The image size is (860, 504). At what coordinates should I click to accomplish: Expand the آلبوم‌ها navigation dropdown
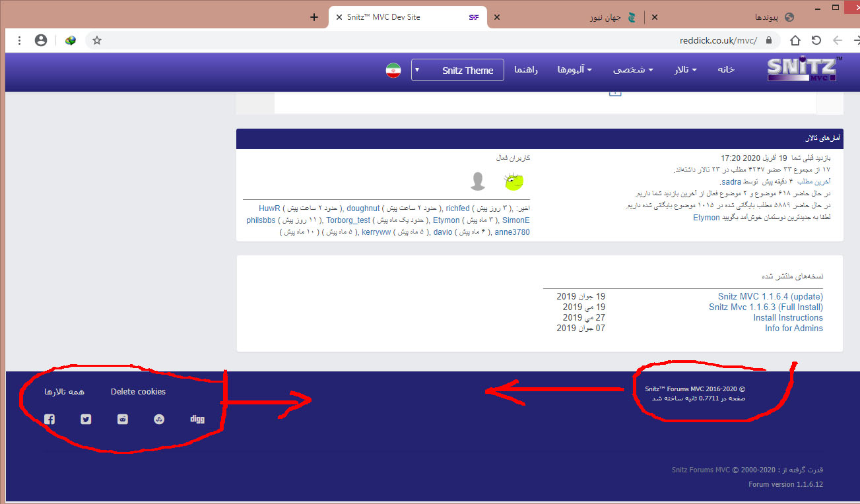574,70
